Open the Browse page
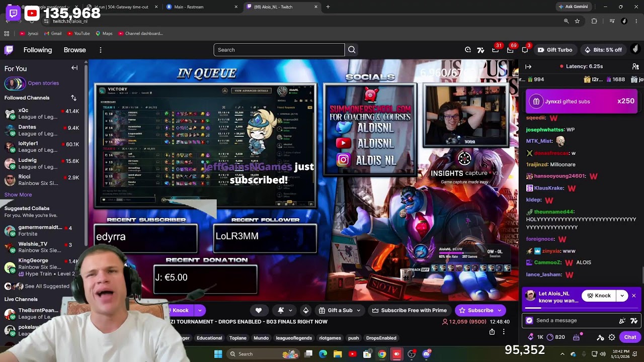This screenshot has height=362, width=644. click(75, 50)
